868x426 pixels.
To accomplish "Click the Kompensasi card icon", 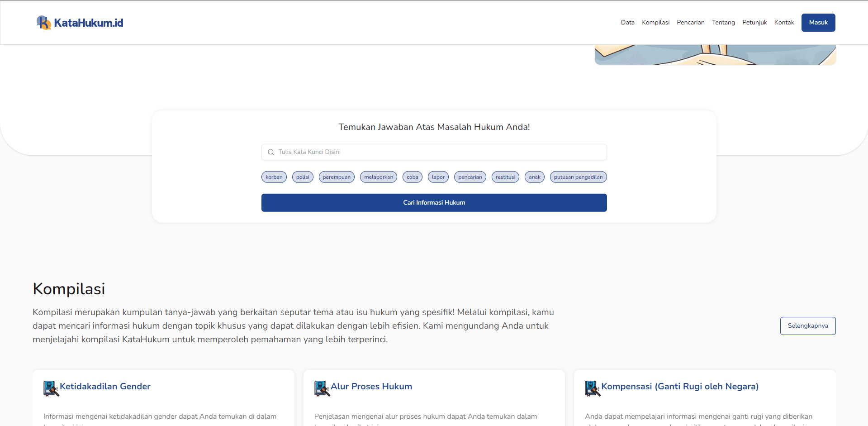I will (x=592, y=388).
